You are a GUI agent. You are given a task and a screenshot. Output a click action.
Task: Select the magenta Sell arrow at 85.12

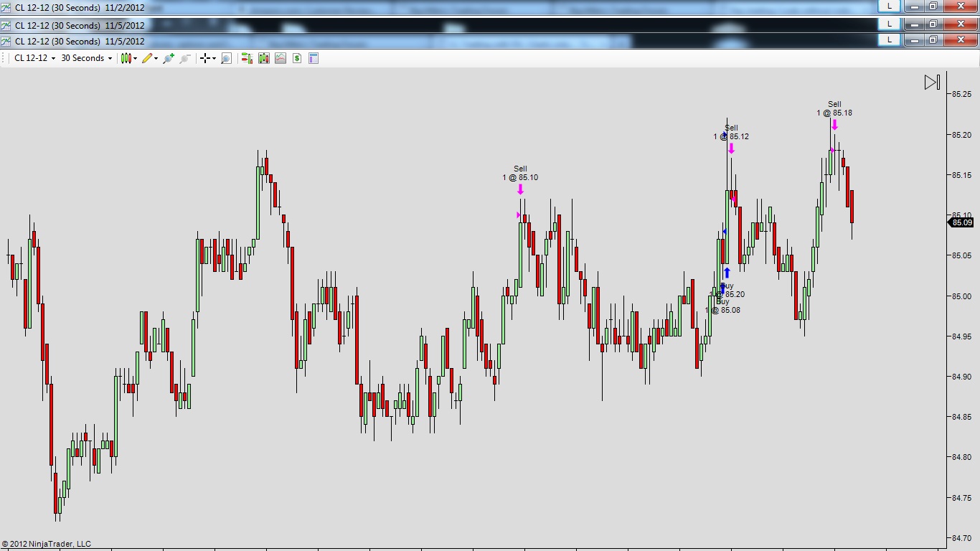pos(731,149)
